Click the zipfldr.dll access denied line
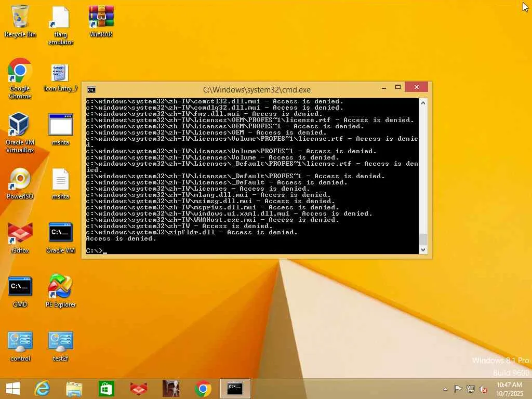Image resolution: width=532 pixels, height=399 pixels. pos(192,232)
